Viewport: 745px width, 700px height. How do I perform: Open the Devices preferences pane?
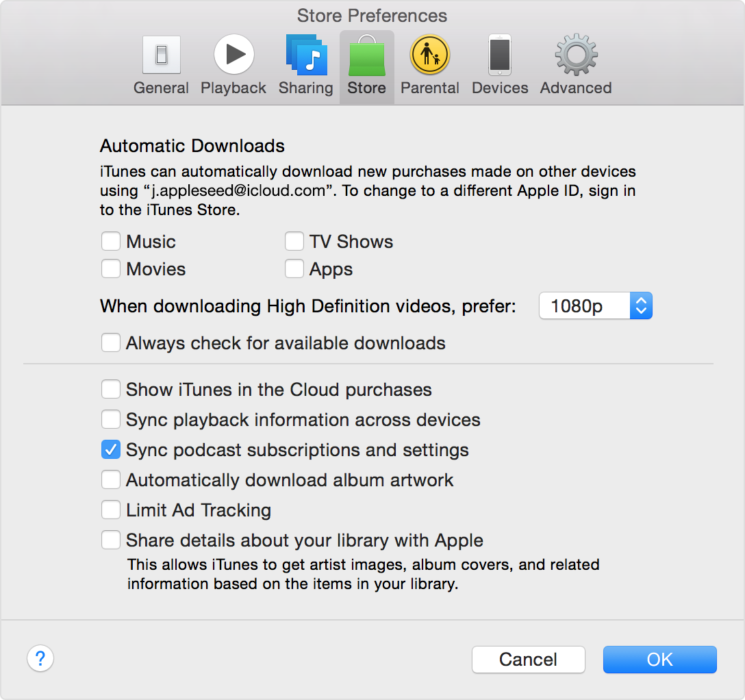point(500,66)
